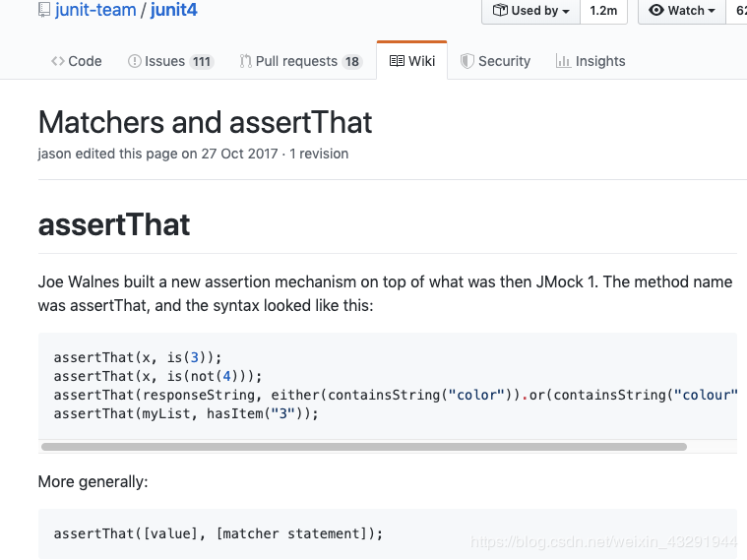
Task: Click the eye icon on Watch
Action: point(656,10)
